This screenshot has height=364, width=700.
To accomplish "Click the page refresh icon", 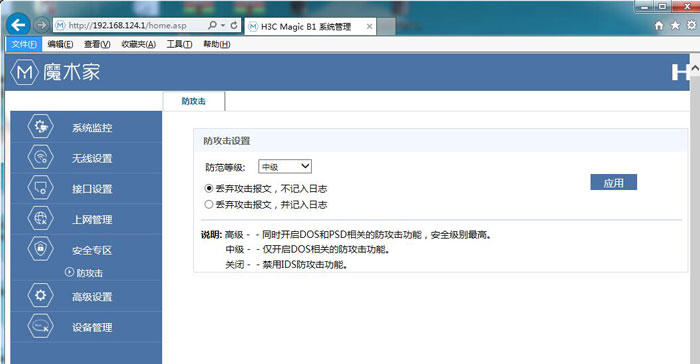I will tap(234, 25).
